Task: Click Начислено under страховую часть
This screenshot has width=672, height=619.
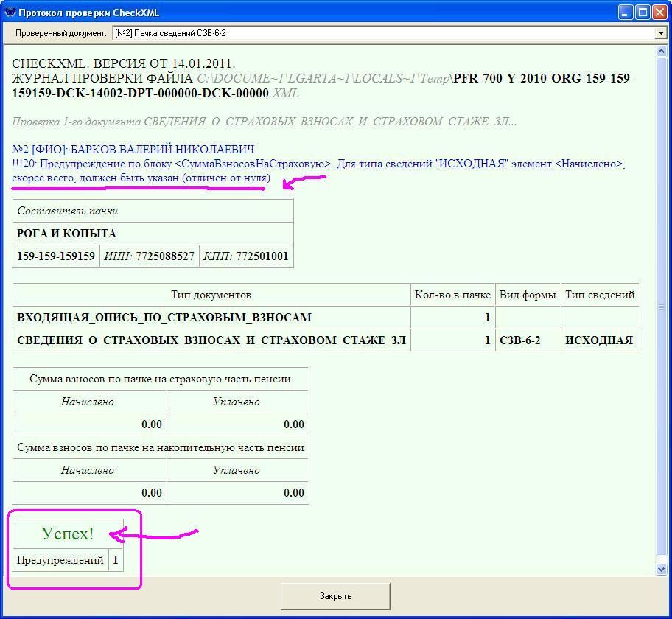Action: [x=89, y=402]
